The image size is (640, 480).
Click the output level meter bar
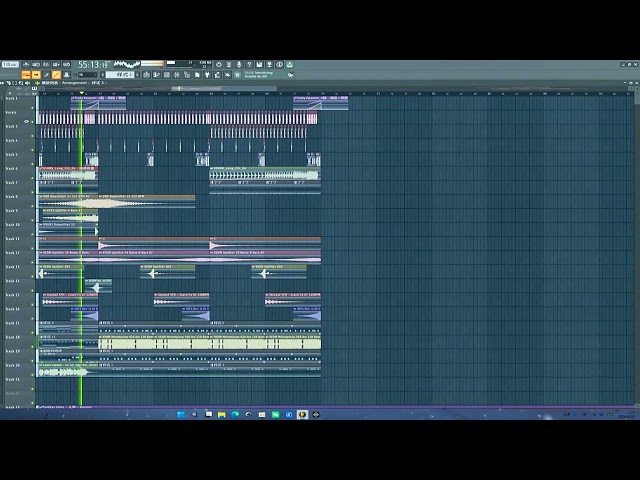coord(152,64)
